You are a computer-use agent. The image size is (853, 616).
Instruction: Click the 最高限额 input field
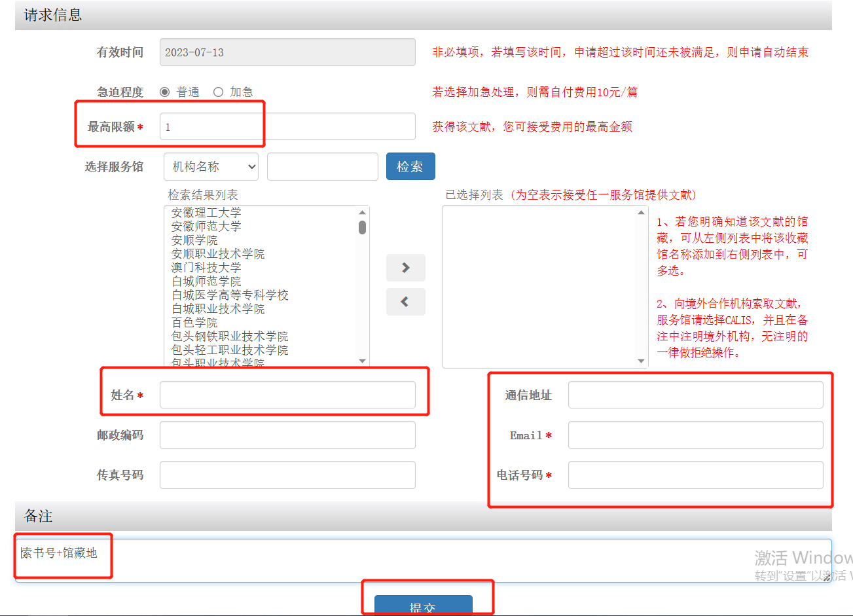click(287, 126)
